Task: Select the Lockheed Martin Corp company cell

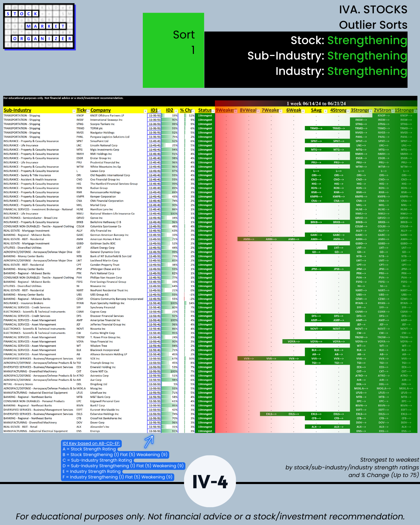Action: click(x=118, y=260)
